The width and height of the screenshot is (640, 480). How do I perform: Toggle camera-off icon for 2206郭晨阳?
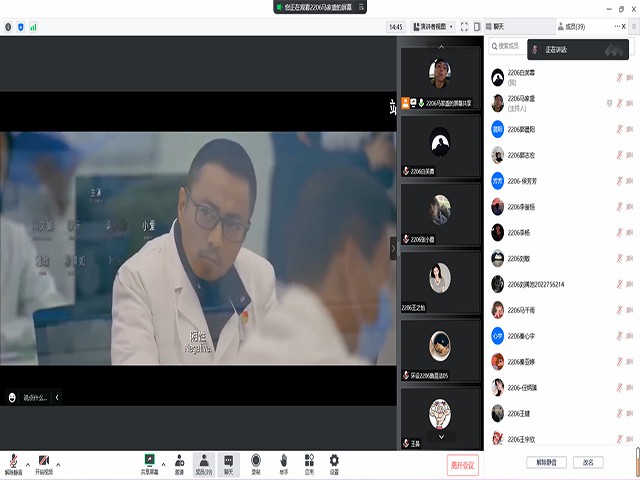[630, 129]
